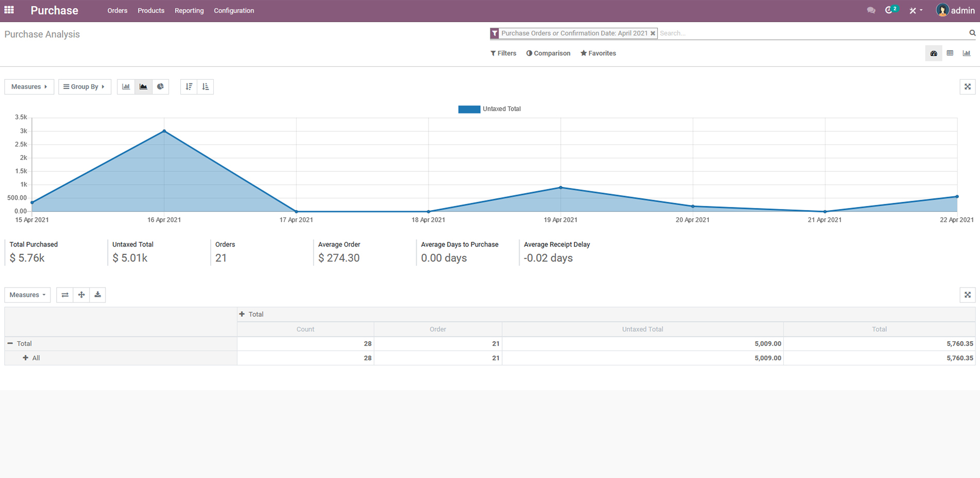Open the conversations chat icon
This screenshot has width=980, height=478.
click(871, 10)
